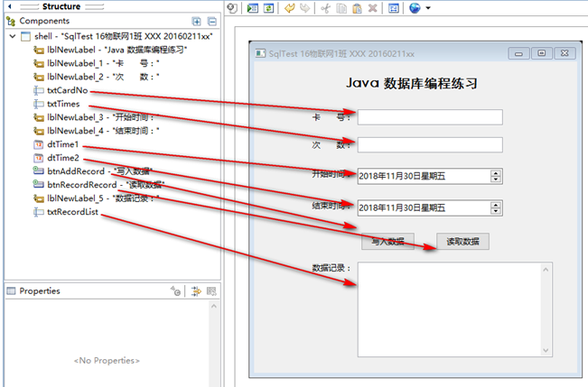Open the dropdown arrow beside the globe icon
The image size is (588, 387).
[x=428, y=8]
